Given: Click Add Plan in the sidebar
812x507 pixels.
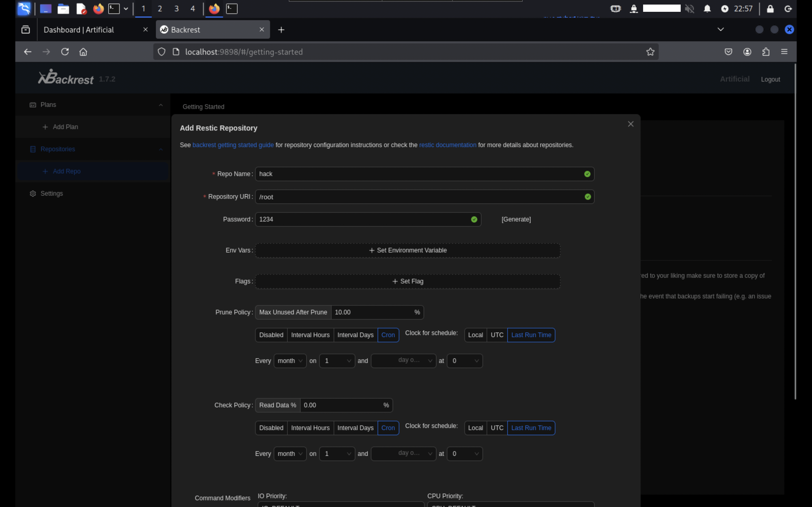Looking at the screenshot, I should point(65,127).
